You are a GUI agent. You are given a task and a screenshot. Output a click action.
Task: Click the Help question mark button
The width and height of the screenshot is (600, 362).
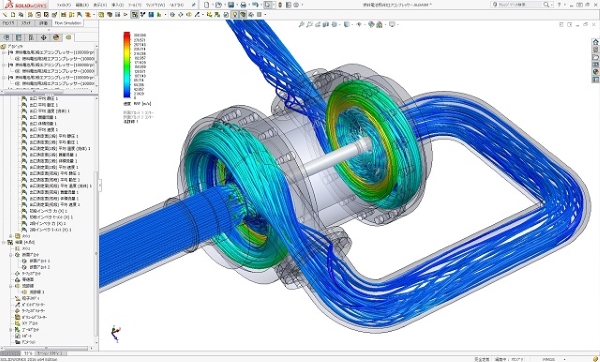click(559, 5)
